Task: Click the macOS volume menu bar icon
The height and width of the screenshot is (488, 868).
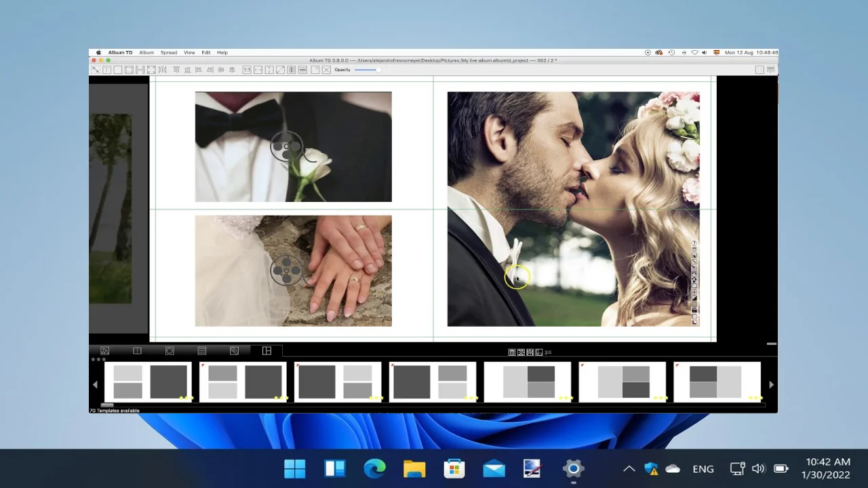Action: (x=705, y=52)
